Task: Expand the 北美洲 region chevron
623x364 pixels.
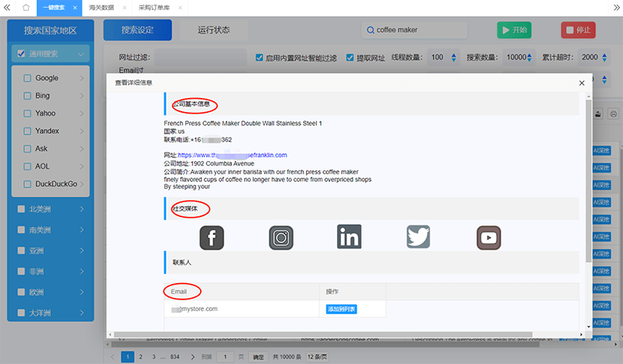Action: point(82,208)
